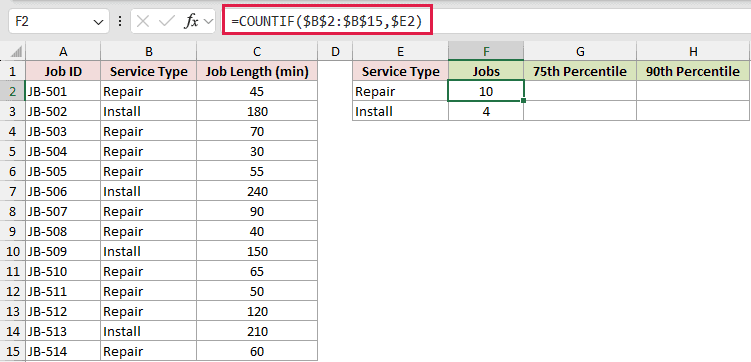Click cell JB-506
751x362 pixels.
[x=63, y=192]
